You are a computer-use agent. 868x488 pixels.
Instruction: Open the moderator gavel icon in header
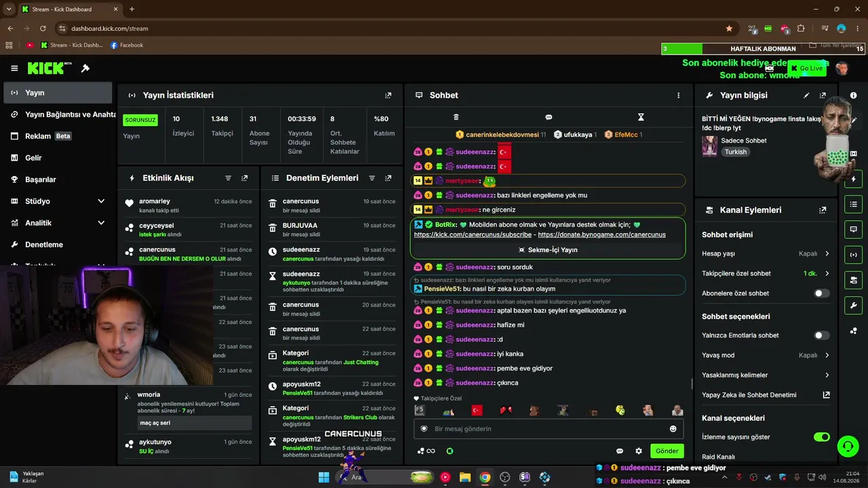[x=85, y=68]
